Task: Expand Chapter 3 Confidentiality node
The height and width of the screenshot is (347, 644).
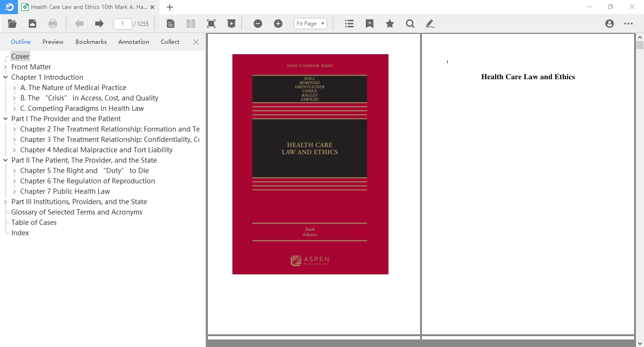Action: pyautogui.click(x=15, y=140)
